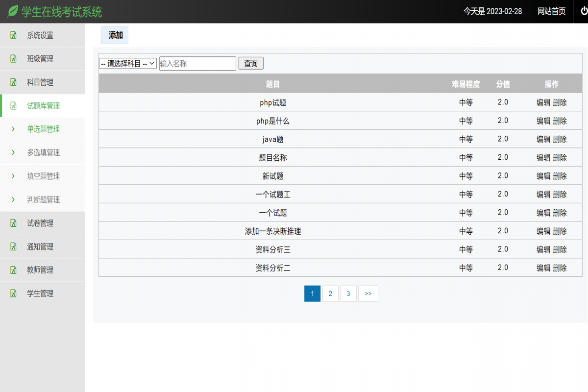Open 网站首页 from the top bar
This screenshot has height=392, width=588.
click(551, 11)
